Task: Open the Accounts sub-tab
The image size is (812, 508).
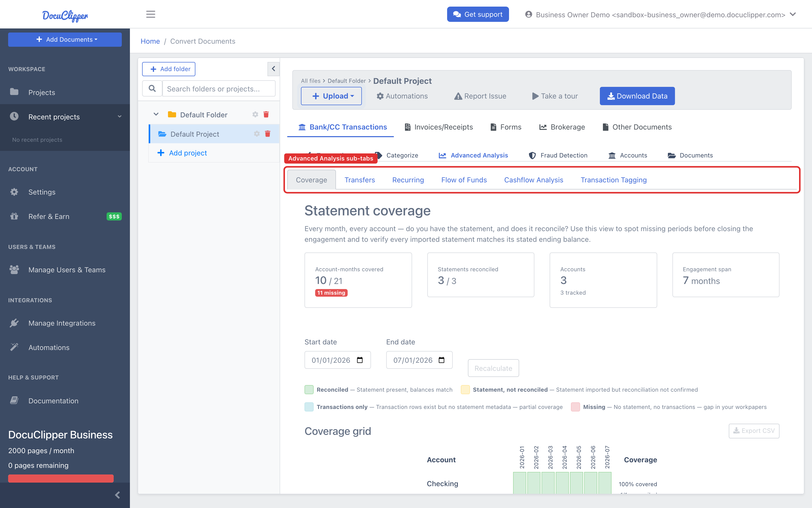Action: pos(628,155)
